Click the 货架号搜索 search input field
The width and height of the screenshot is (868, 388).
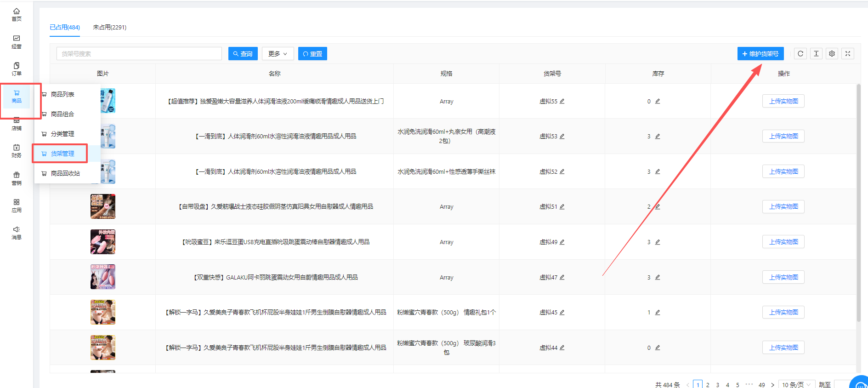tap(139, 54)
